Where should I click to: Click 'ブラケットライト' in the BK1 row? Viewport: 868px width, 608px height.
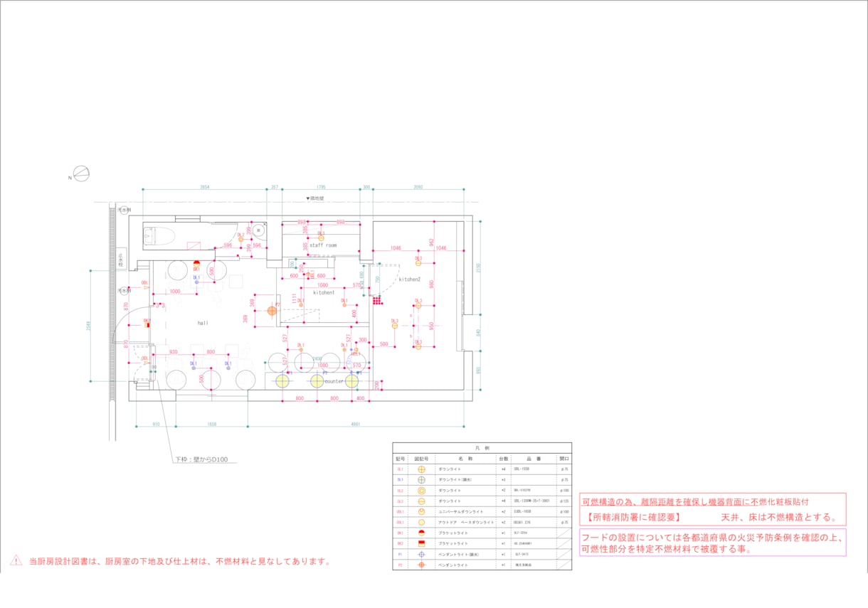point(452,533)
